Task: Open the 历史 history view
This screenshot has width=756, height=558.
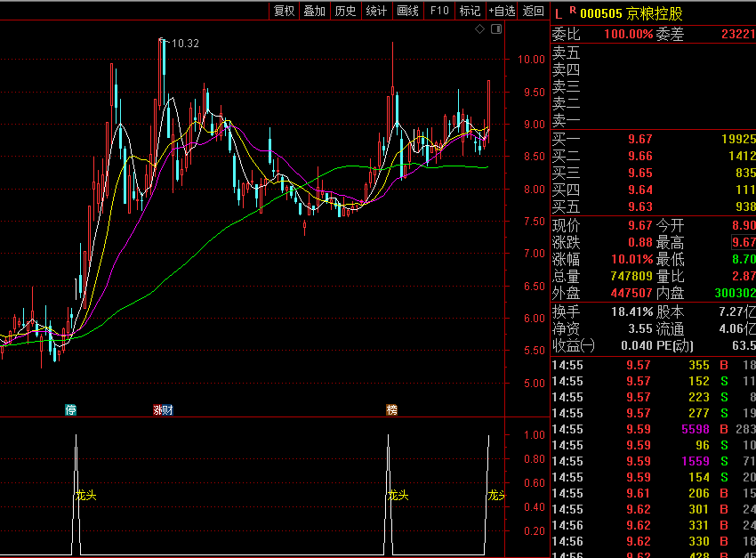Action: [345, 11]
